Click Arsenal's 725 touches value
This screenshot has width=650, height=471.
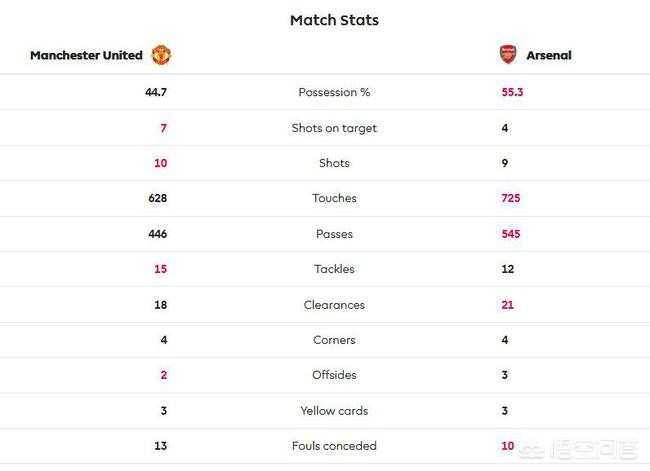(x=511, y=198)
